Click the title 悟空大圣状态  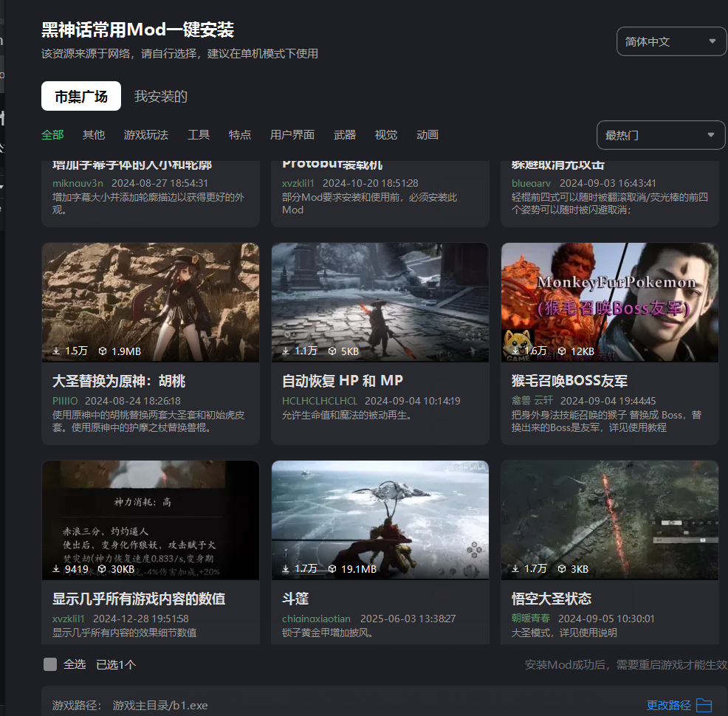[552, 599]
